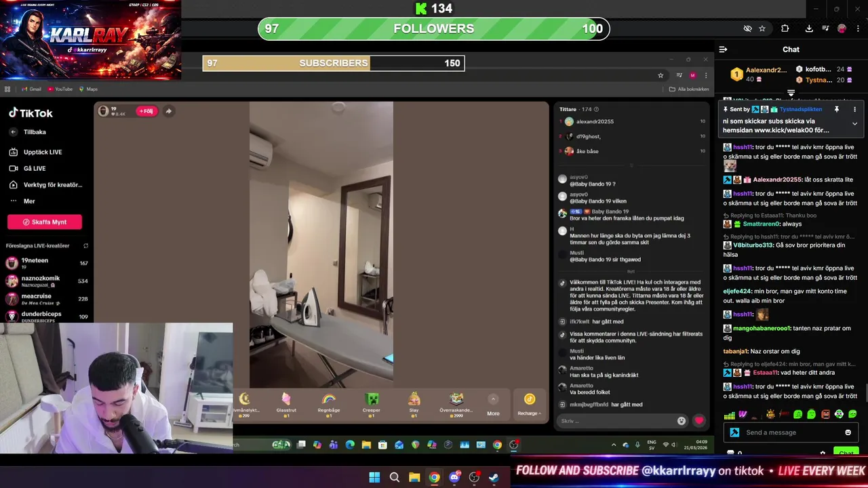
Task: Expand the pinned message chevron
Action: [x=854, y=124]
